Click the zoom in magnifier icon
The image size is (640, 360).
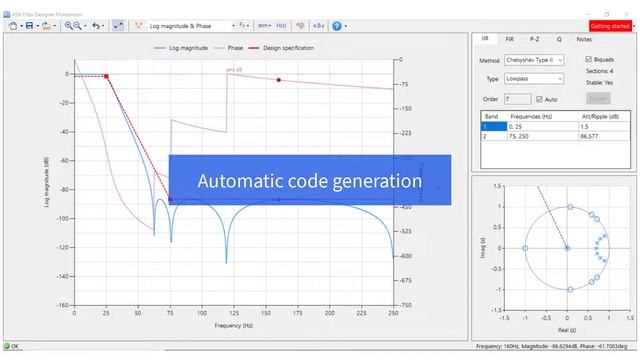coord(69,26)
